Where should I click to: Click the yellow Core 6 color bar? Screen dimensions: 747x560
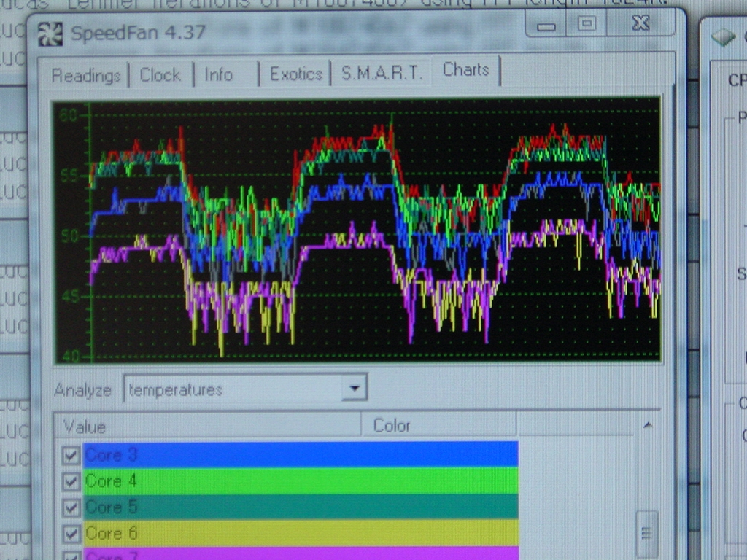[301, 533]
